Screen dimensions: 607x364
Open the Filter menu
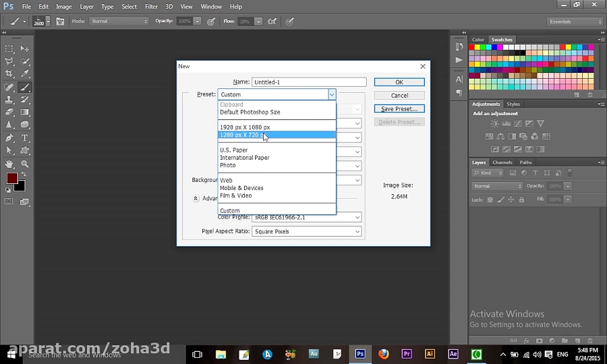[151, 7]
